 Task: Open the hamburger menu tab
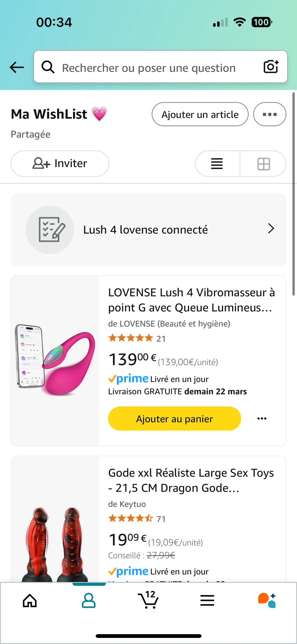pyautogui.click(x=207, y=600)
